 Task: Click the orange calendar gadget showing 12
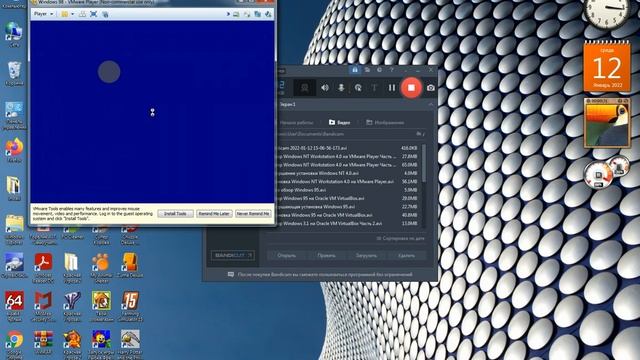click(x=607, y=66)
